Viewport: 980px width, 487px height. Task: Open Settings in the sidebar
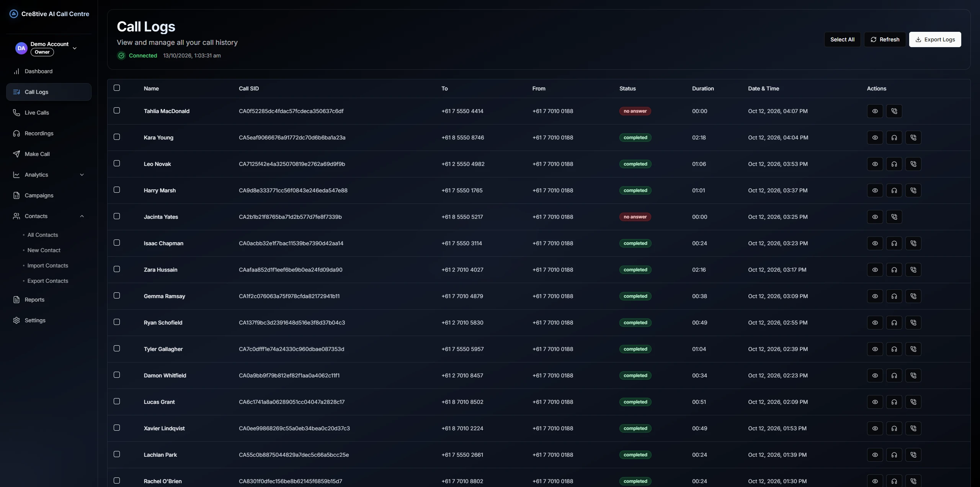[x=49, y=320]
